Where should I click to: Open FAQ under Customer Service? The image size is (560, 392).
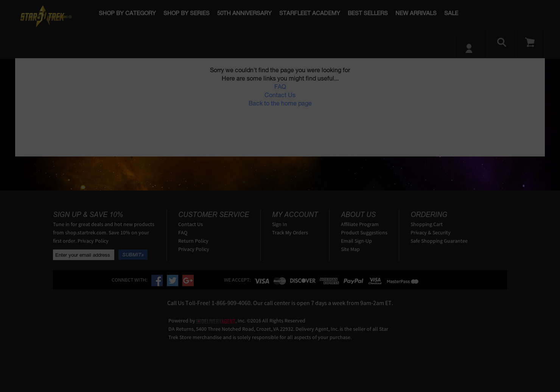[x=183, y=232]
